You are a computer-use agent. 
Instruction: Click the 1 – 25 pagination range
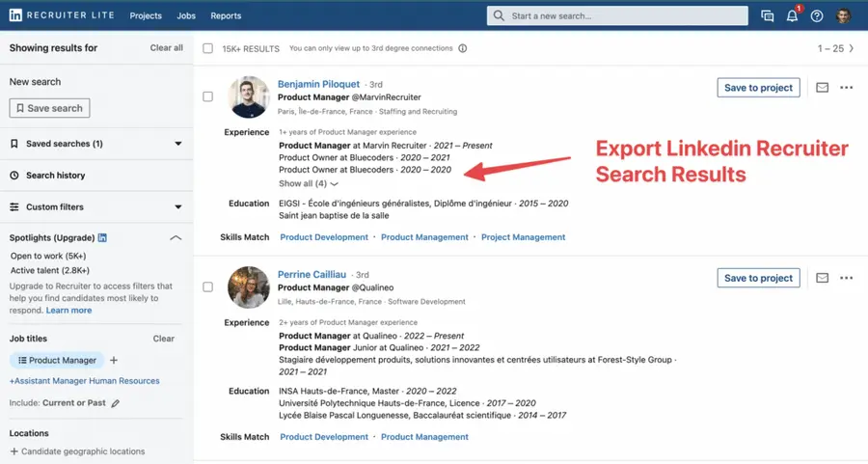(830, 49)
